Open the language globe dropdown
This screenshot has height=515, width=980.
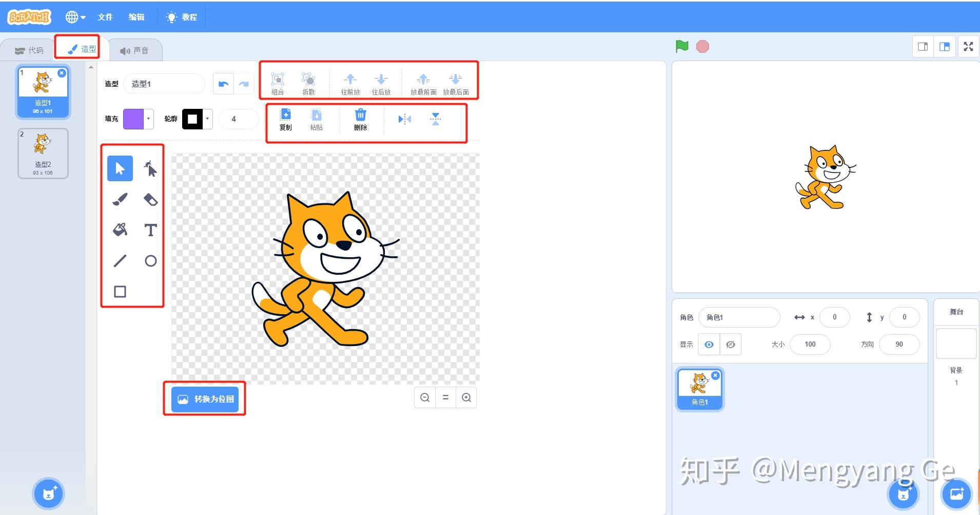coord(75,17)
